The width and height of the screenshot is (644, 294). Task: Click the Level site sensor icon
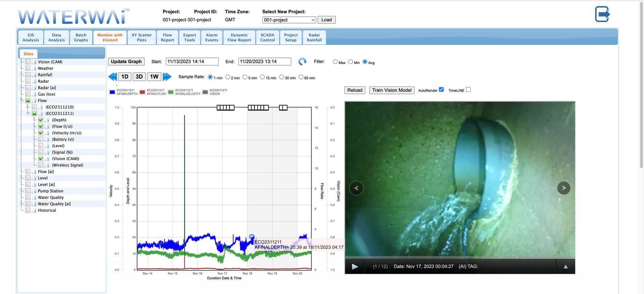[x=34, y=178]
